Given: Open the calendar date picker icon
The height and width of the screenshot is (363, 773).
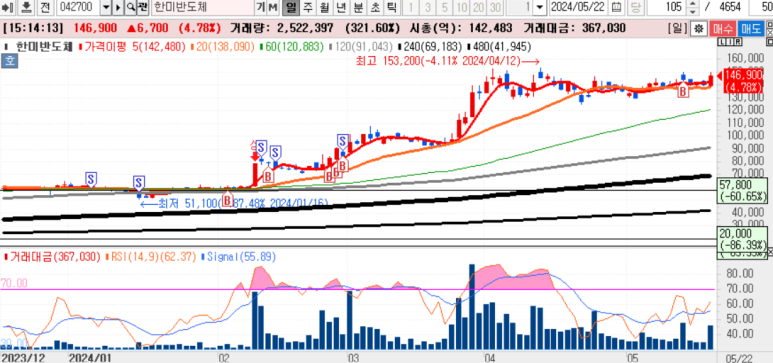Looking at the screenshot, I should pos(616,7).
